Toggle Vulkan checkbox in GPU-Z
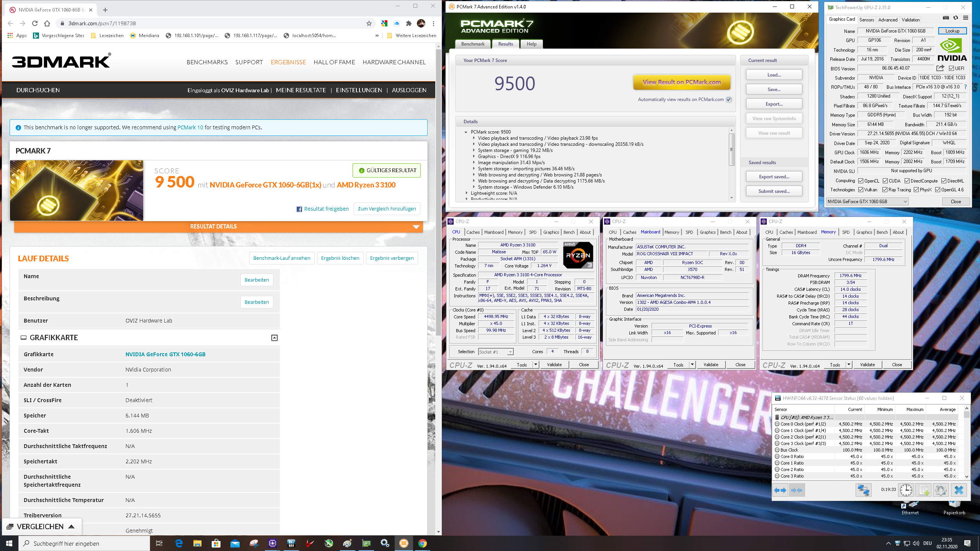Viewport: 980px width, 551px height. (861, 190)
